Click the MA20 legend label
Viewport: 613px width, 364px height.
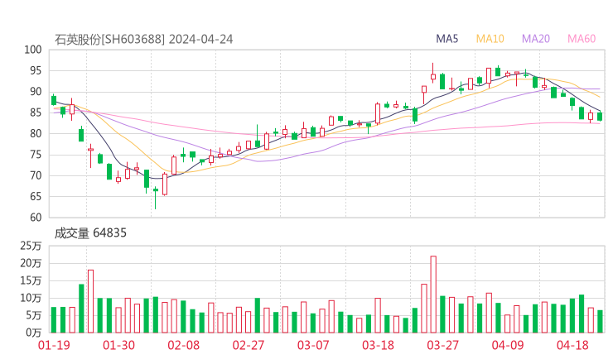click(x=536, y=39)
